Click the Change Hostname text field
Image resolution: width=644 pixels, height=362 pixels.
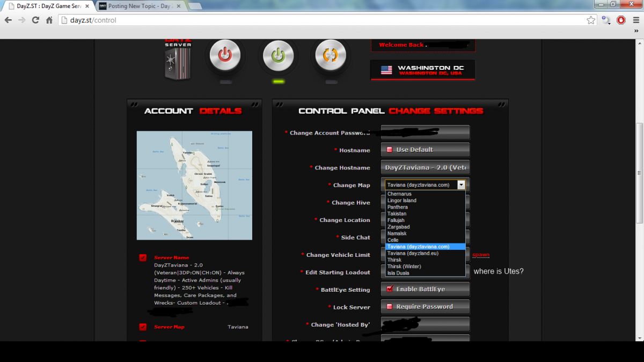[x=425, y=167]
